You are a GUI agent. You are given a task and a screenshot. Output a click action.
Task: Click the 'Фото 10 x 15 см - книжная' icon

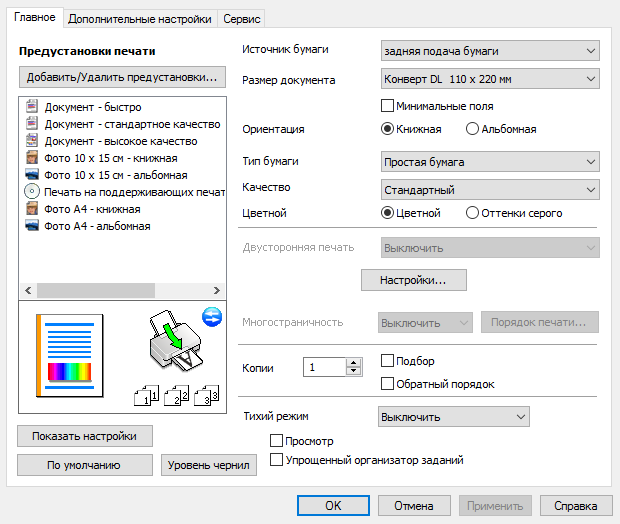pyautogui.click(x=32, y=157)
